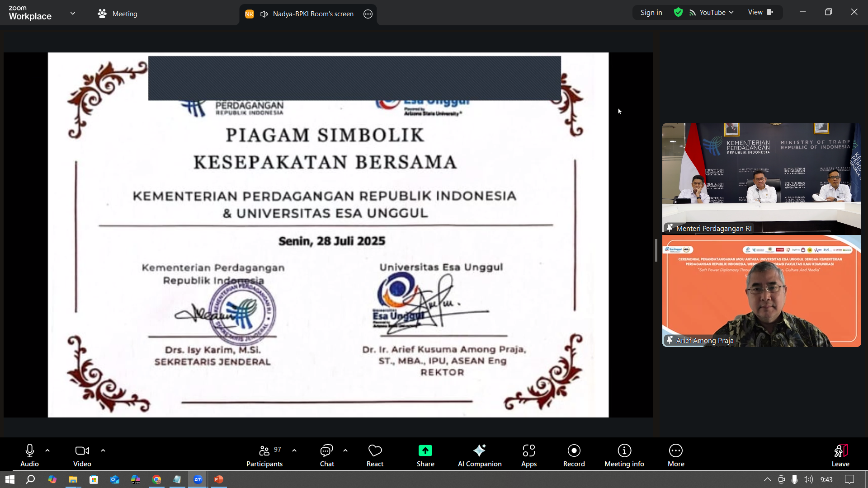
Task: Open PowerPoint from taskbar
Action: pos(219,479)
